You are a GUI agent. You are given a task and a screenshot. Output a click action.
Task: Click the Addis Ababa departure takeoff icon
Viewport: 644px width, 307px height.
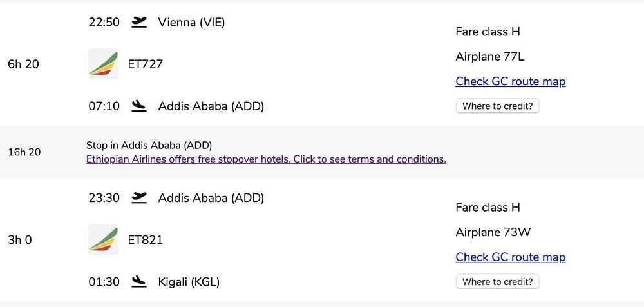[x=138, y=198]
